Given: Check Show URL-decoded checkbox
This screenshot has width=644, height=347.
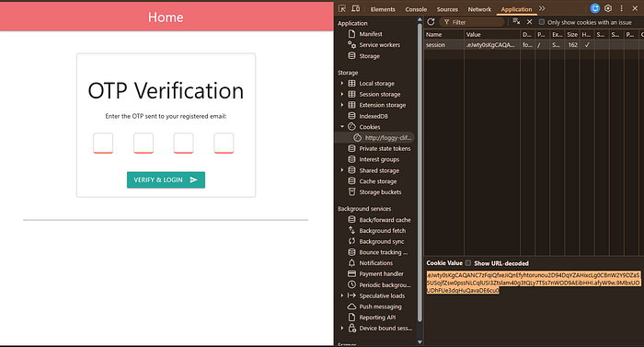Looking at the screenshot, I should point(468,263).
